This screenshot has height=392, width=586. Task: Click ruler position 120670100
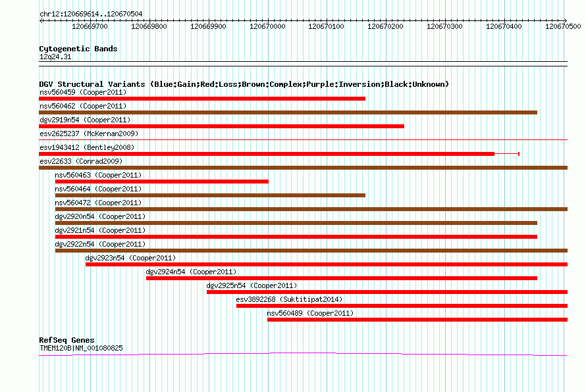click(327, 26)
